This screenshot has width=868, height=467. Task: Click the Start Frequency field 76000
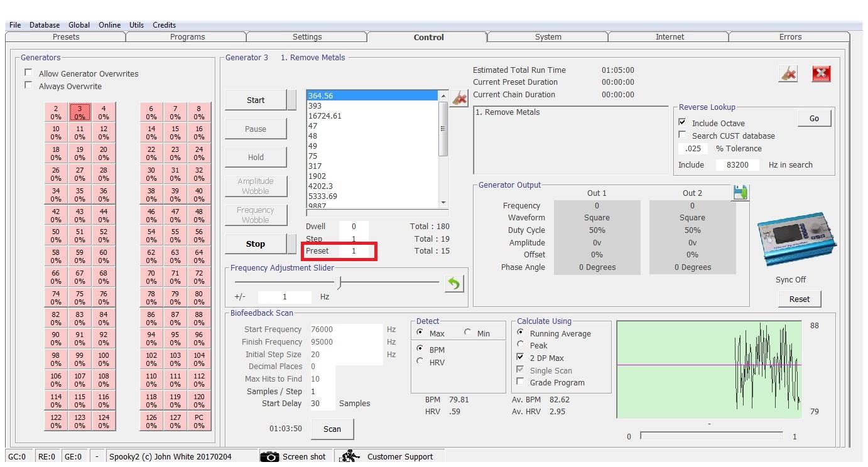(x=346, y=330)
